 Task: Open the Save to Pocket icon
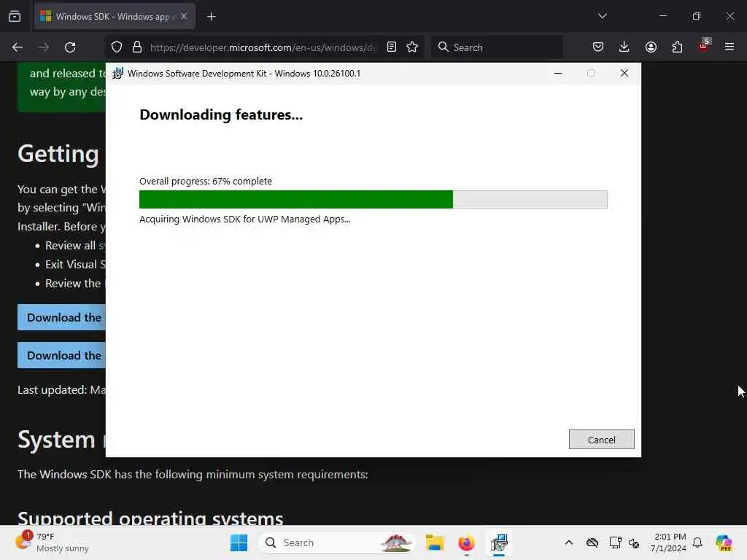pos(598,47)
